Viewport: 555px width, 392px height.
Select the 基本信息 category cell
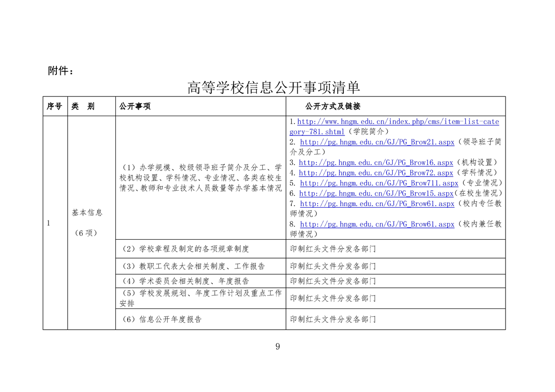[x=87, y=213]
